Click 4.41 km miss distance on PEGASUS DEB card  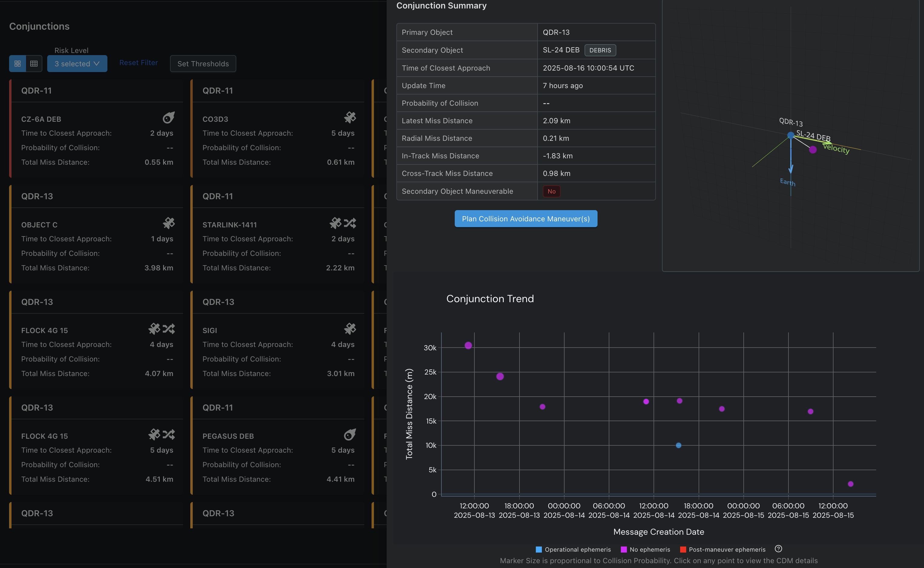[x=340, y=479]
